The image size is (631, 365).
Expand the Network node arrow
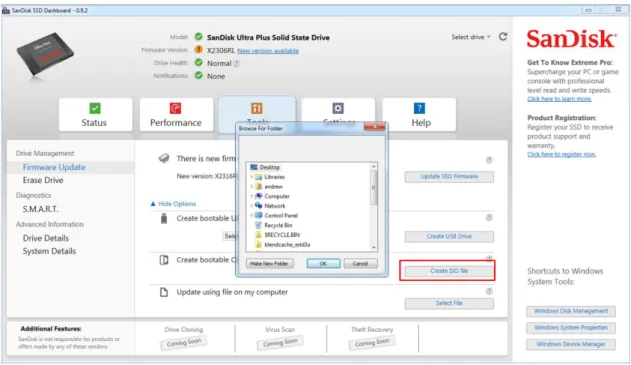[x=252, y=206]
